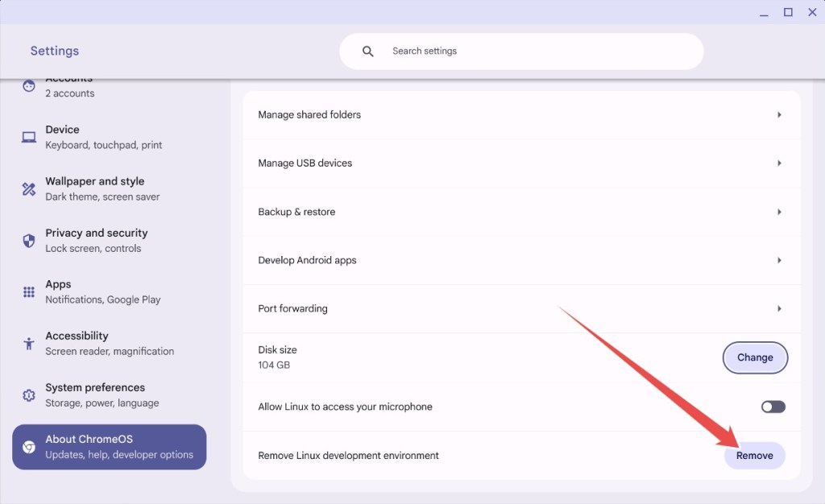Open the Device settings section

[x=110, y=137]
